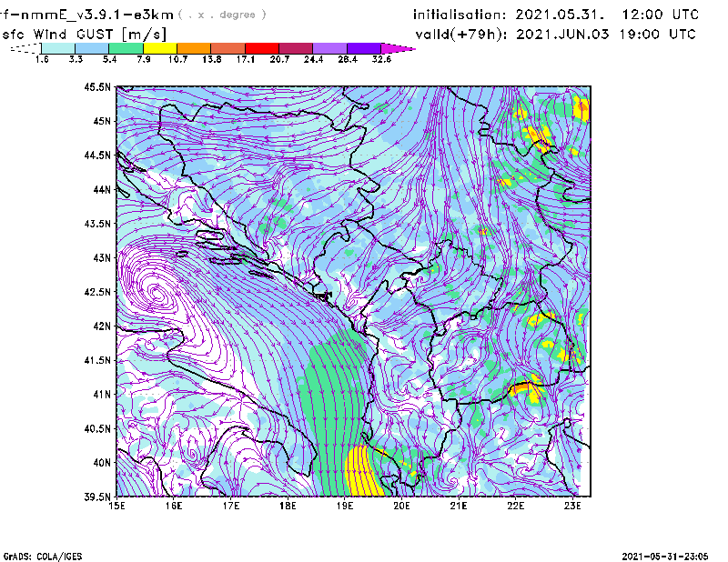
Task: Click the cyclone vortex center near 42.5N
Action: point(157,294)
